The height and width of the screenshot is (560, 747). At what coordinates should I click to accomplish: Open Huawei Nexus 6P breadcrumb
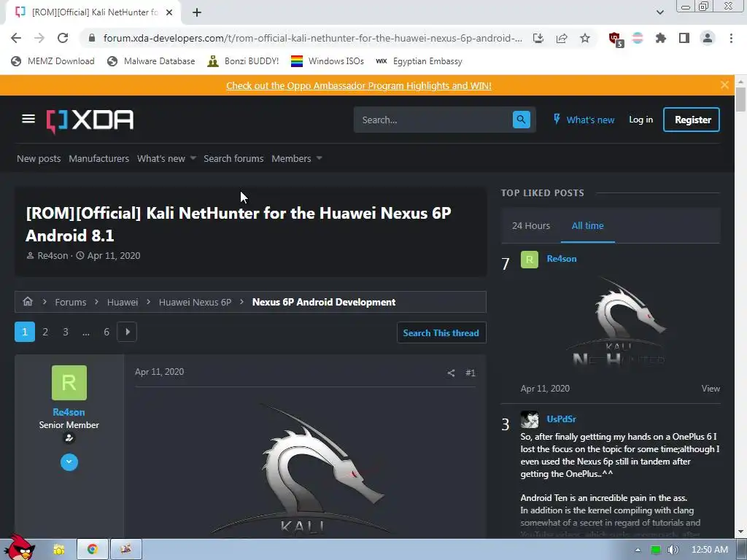(x=195, y=302)
